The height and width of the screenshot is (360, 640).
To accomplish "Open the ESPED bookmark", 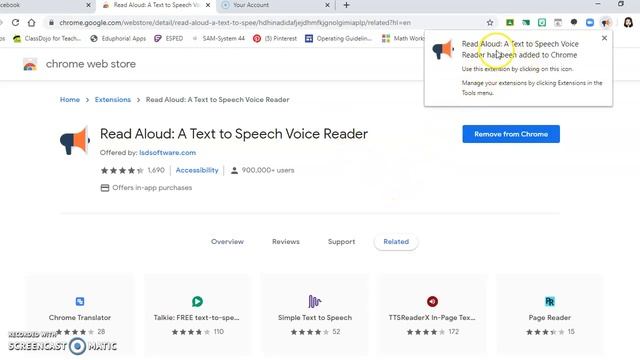I will (169, 38).
